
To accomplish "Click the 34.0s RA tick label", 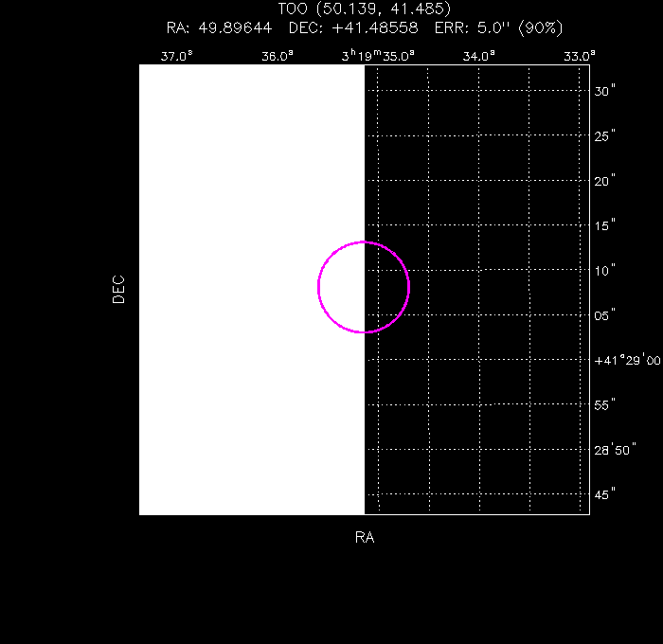I will (x=479, y=56).
